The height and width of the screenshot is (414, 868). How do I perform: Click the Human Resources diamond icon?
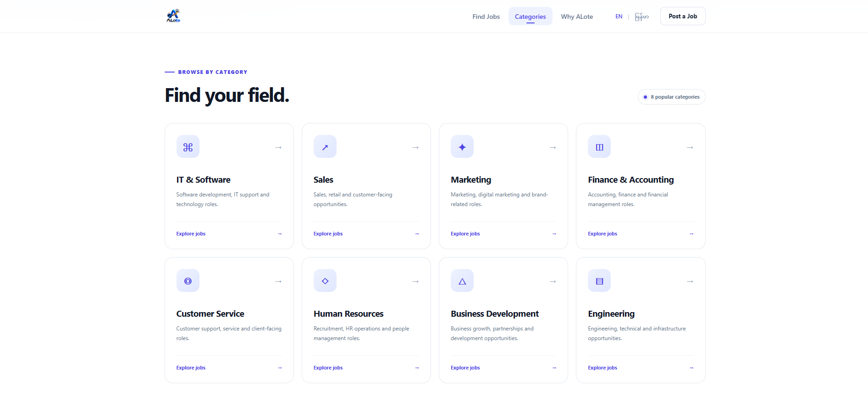(325, 281)
